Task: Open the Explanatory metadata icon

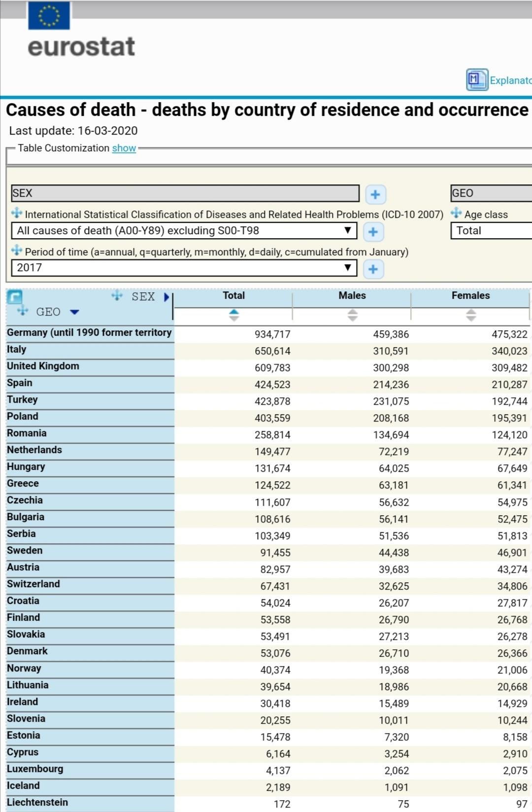Action: [x=477, y=79]
